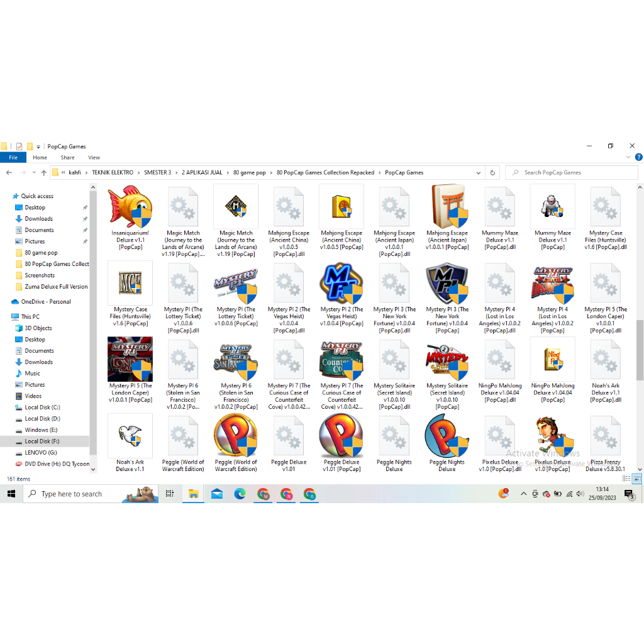Navigate to 80 PopCap Games Collection Repacked breadcrumb
Screen dimensions: 644x644
[325, 172]
